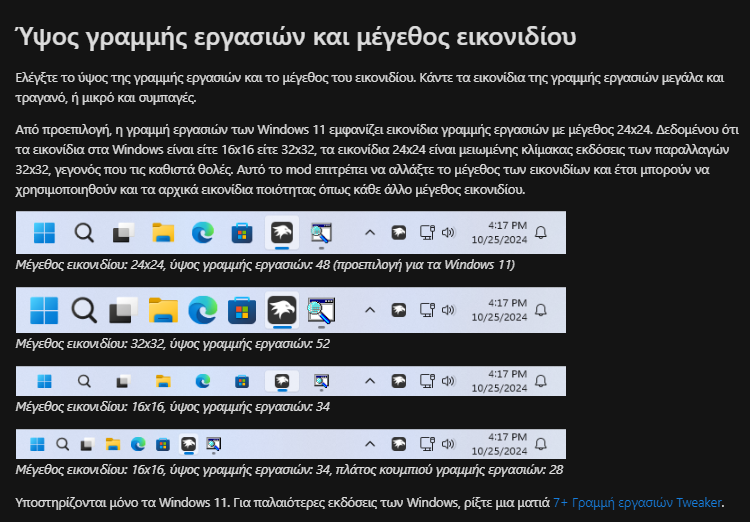The height and width of the screenshot is (522, 750).
Task: Click paragraph starting 'Ελέγξτε το ύψος της γραμμής'
Action: point(369,88)
